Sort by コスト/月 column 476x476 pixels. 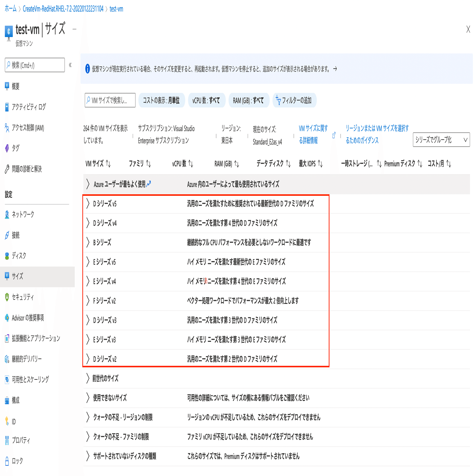click(x=439, y=164)
